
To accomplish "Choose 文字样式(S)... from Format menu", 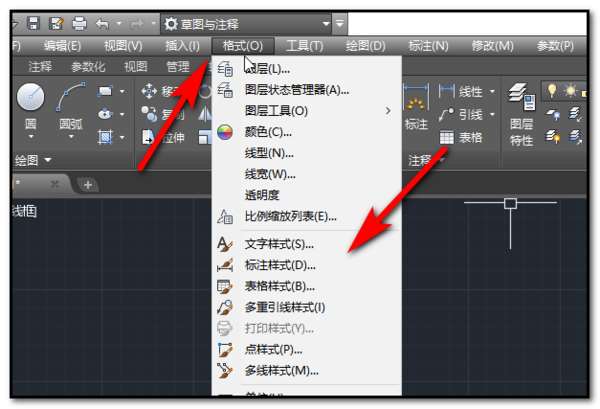I will coord(279,244).
